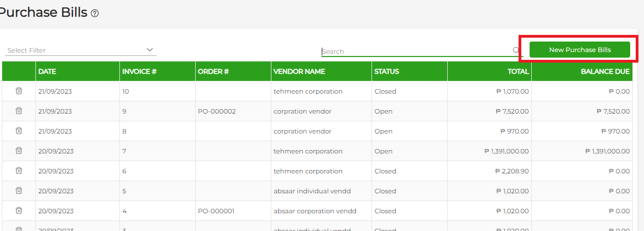Open purchase order PO-000001

point(217,211)
